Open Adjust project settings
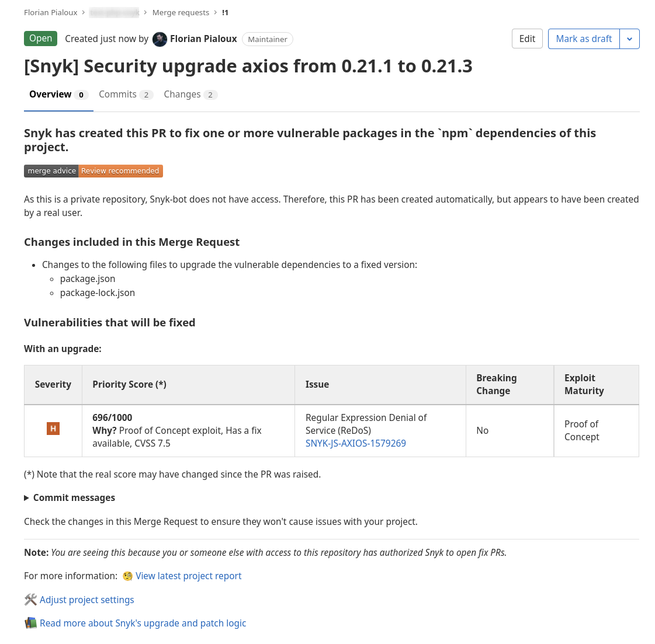The height and width of the screenshot is (644, 655). [x=86, y=599]
